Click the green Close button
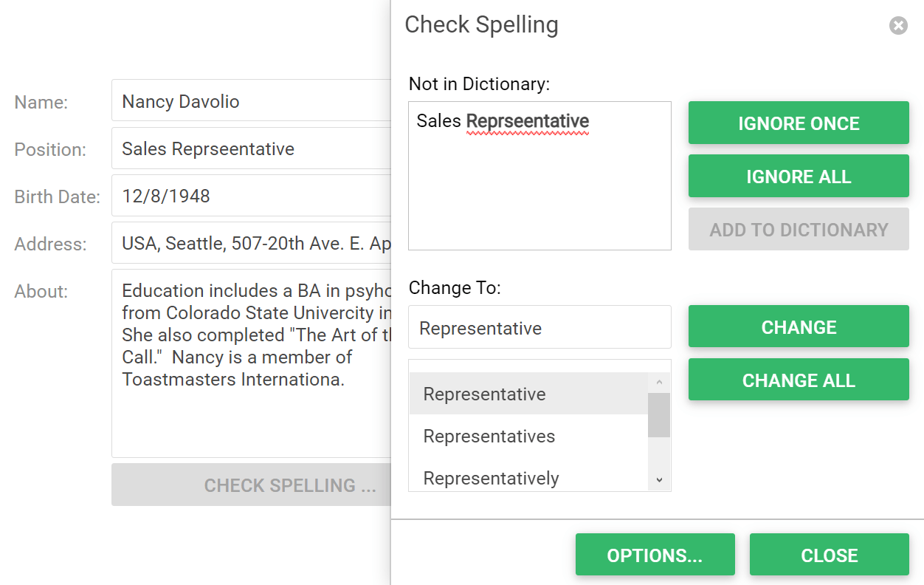 click(829, 555)
